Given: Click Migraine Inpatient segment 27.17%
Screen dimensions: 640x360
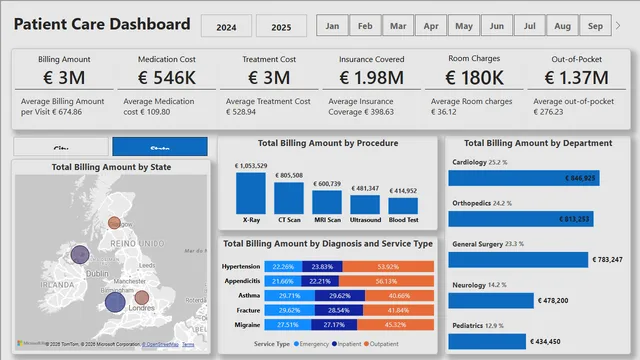Looking at the screenshot, I should click(x=334, y=325).
